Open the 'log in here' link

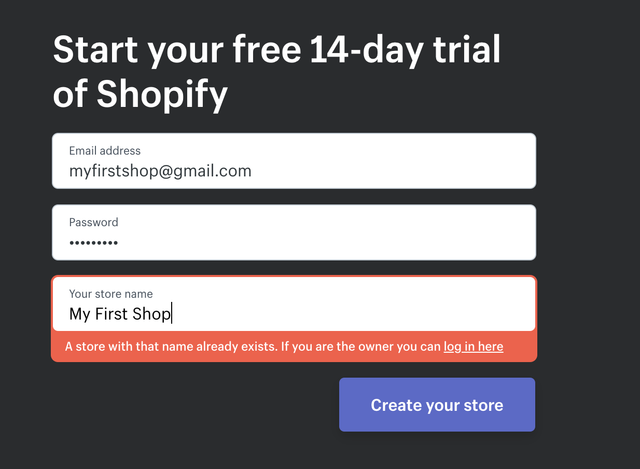(x=473, y=347)
